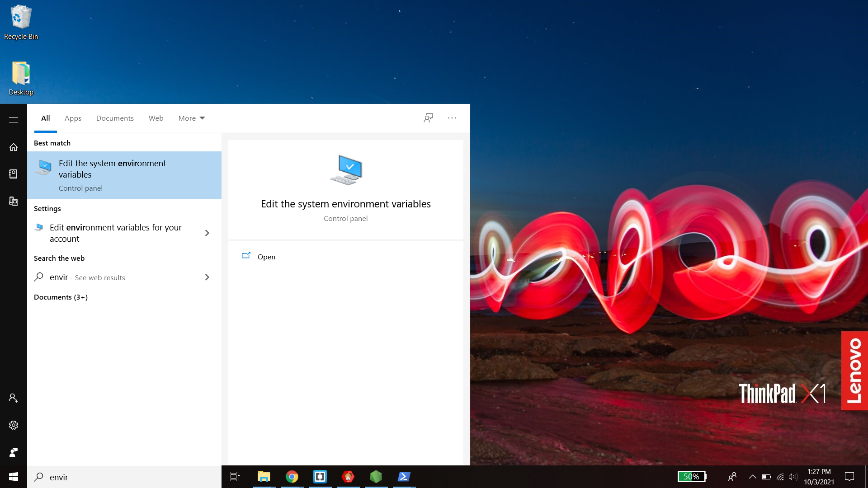Click the Home icon in sidebar
This screenshot has width=868, height=488.
coord(14,147)
